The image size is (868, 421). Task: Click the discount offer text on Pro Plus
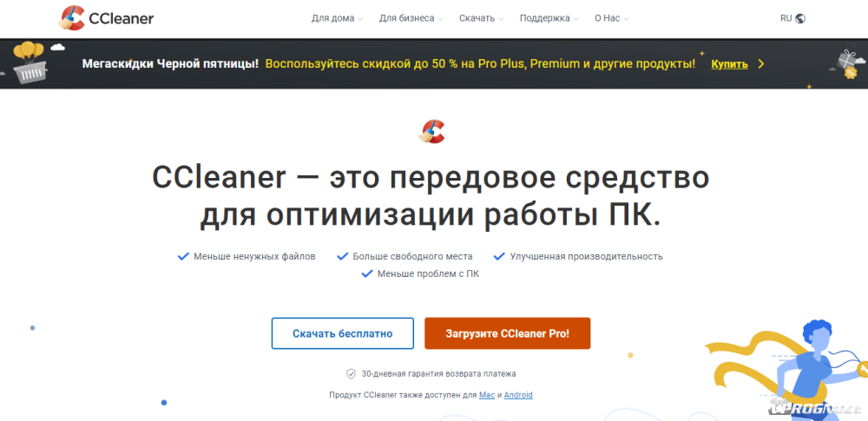tap(480, 63)
